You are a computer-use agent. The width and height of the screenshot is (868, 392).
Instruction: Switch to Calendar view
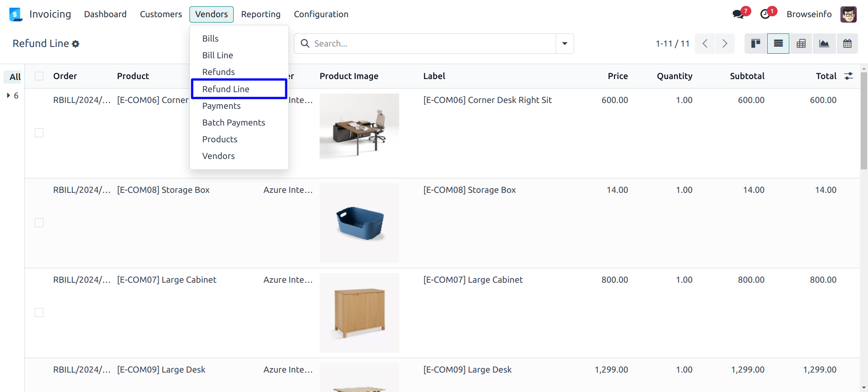847,44
